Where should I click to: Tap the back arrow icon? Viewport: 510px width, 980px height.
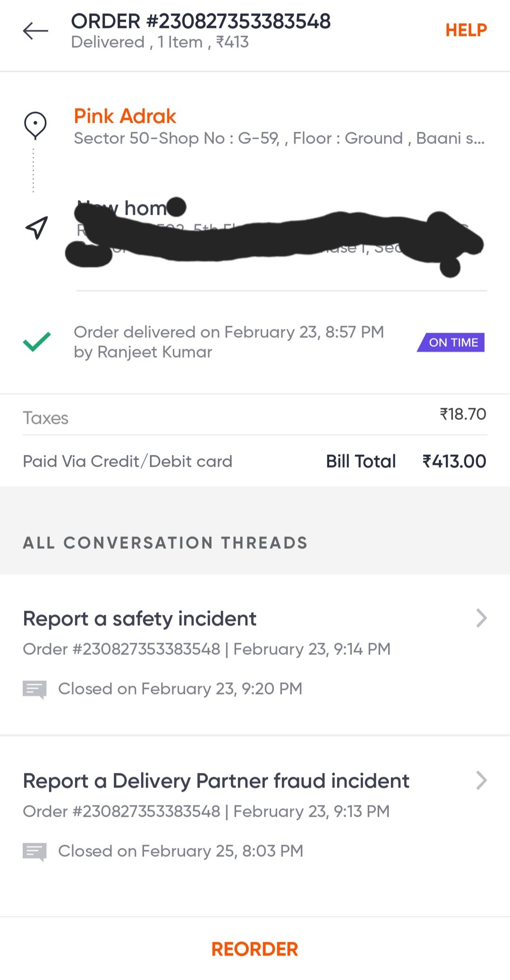[35, 31]
